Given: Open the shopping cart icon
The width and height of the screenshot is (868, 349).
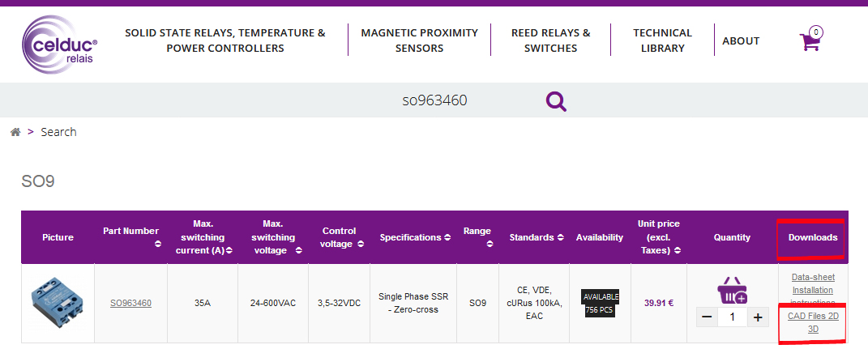Looking at the screenshot, I should (810, 39).
